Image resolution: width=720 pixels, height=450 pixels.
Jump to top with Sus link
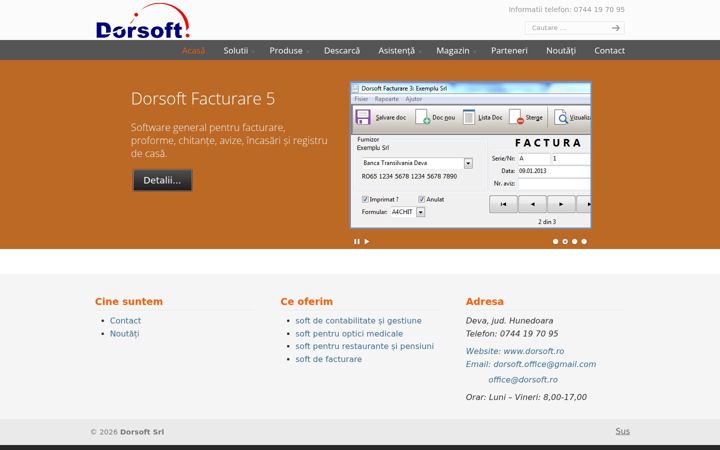point(623,431)
